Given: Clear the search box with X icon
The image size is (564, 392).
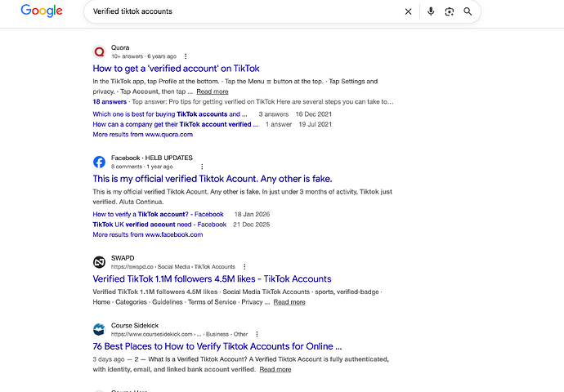Looking at the screenshot, I should click(x=408, y=11).
